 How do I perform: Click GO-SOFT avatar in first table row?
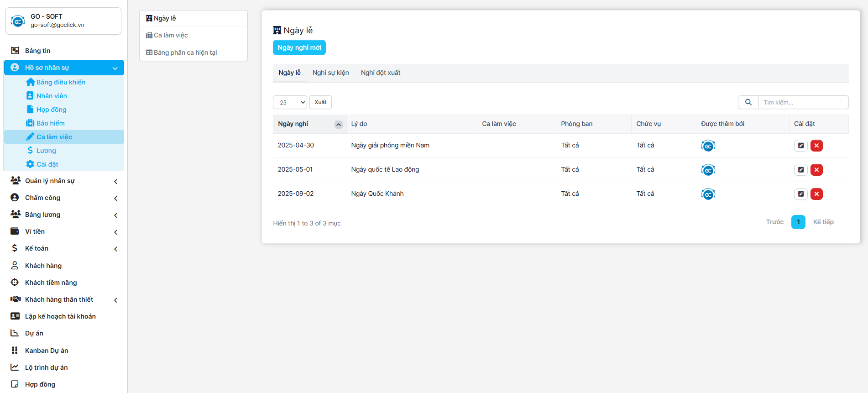(x=708, y=146)
